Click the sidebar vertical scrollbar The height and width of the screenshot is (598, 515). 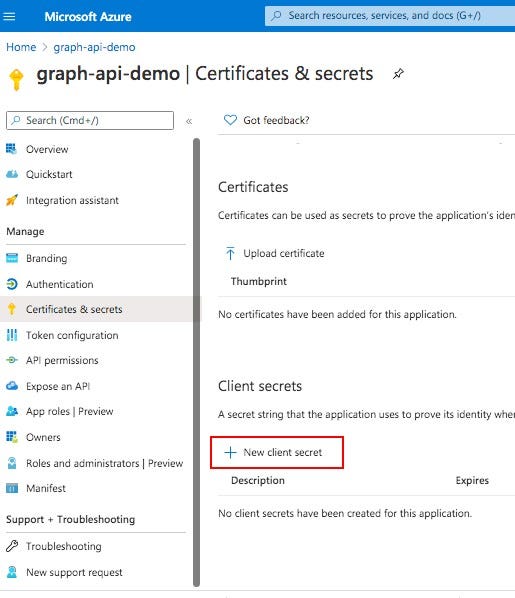[196, 362]
